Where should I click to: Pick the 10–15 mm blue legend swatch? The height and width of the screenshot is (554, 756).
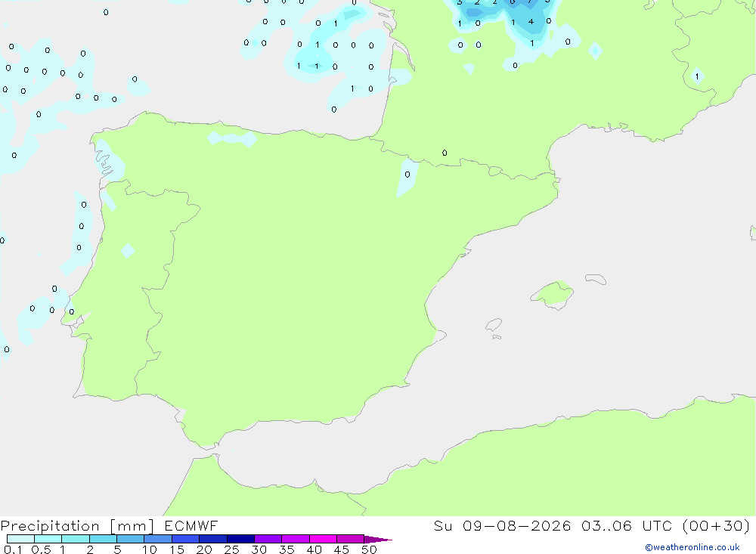point(158,539)
